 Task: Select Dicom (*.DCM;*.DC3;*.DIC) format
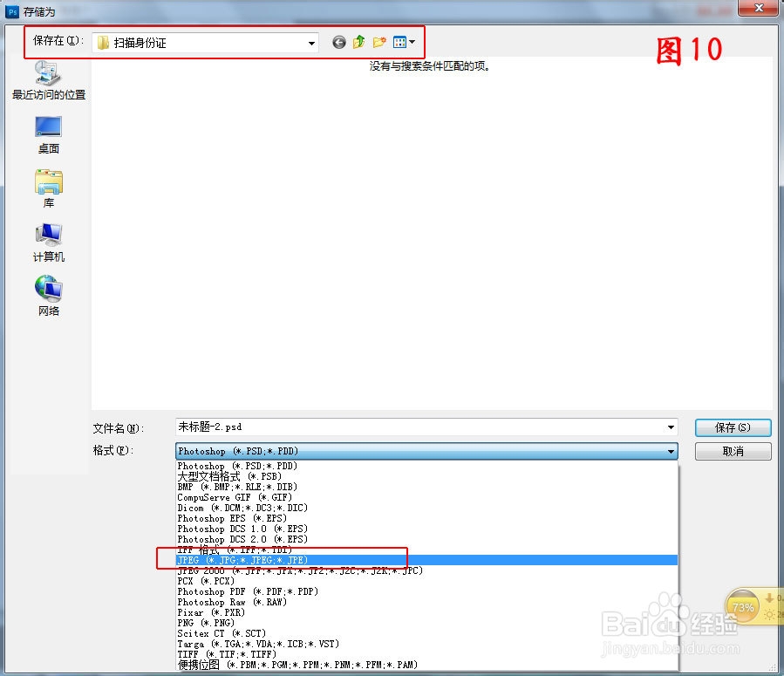[427, 508]
